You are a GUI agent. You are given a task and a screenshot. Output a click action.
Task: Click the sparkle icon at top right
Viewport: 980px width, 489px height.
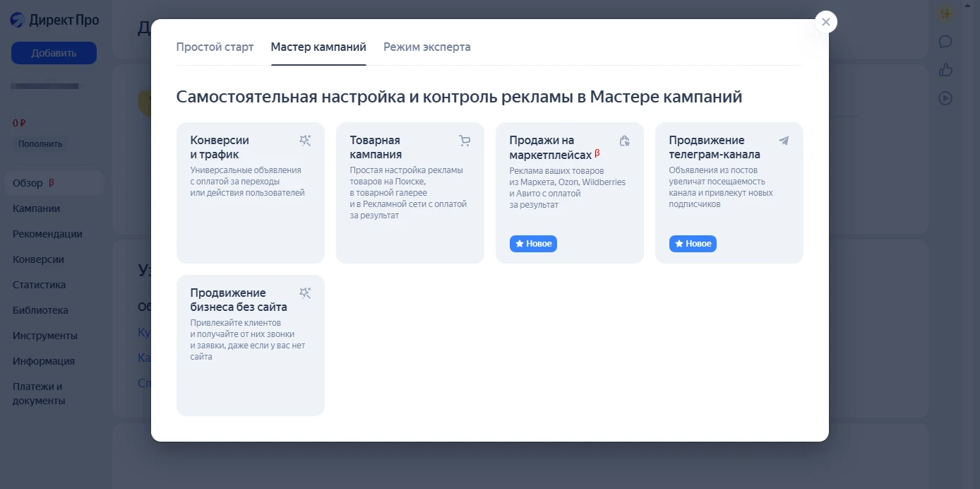pos(945,13)
